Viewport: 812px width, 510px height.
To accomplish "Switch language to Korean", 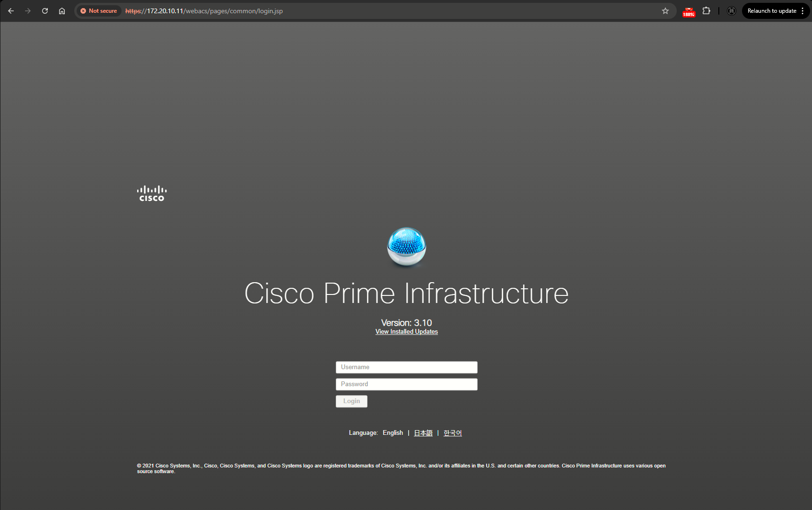I will click(453, 433).
